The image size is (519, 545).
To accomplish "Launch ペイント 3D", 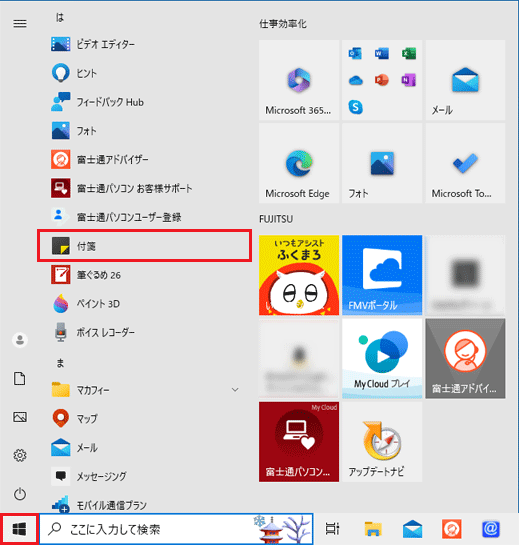I will point(144,304).
